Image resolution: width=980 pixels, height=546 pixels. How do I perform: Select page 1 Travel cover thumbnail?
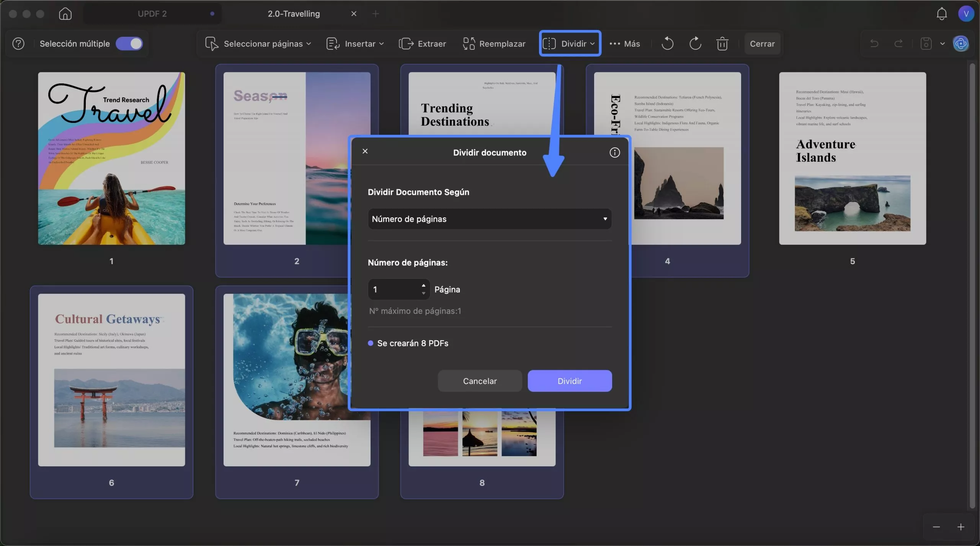[x=111, y=159]
